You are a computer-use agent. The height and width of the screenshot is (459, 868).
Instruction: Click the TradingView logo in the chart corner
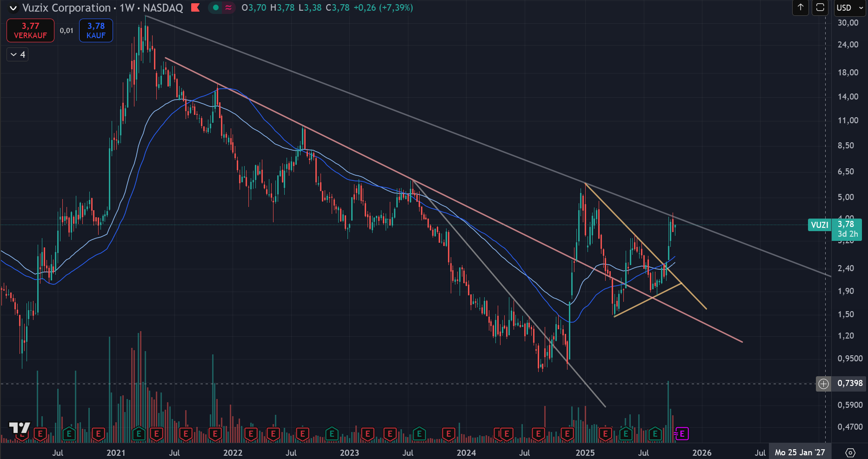click(20, 427)
